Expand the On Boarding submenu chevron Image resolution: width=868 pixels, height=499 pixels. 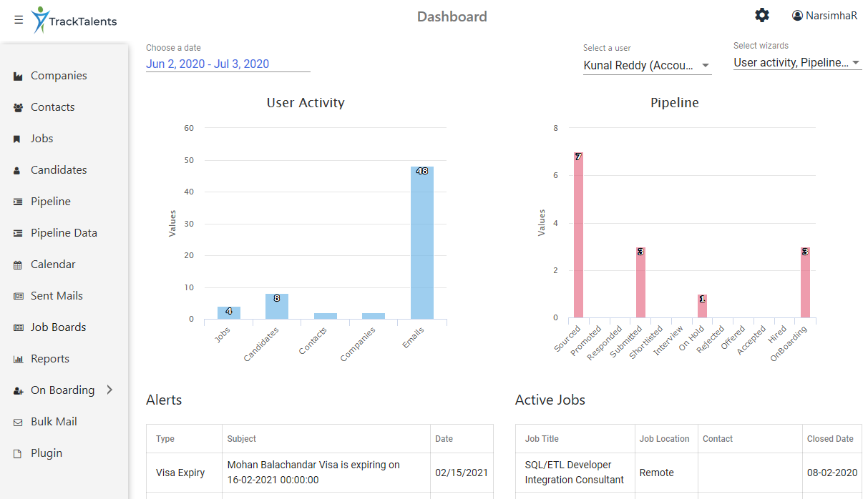(x=109, y=390)
